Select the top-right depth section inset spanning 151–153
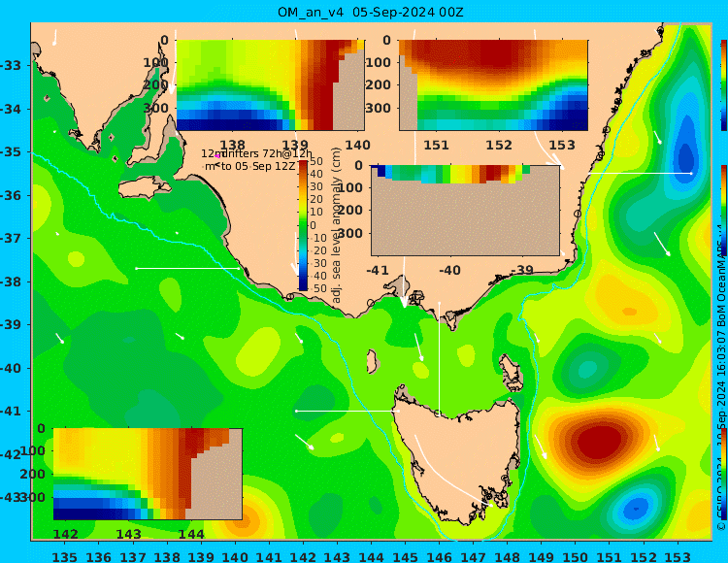 (x=493, y=85)
